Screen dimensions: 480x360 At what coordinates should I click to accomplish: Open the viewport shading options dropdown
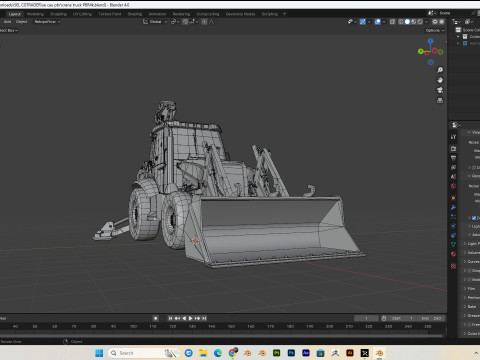426,22
